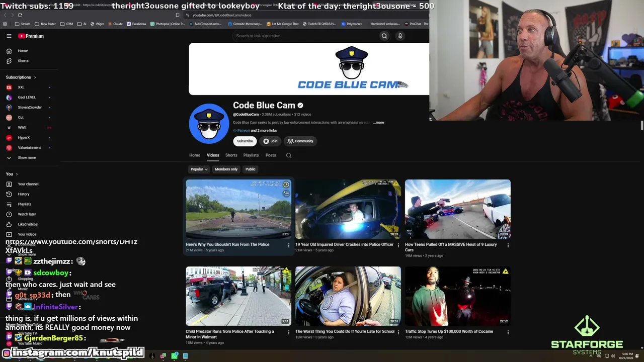Viewport: 644px width, 362px height.
Task: Add first video to queue
Action: tap(286, 194)
